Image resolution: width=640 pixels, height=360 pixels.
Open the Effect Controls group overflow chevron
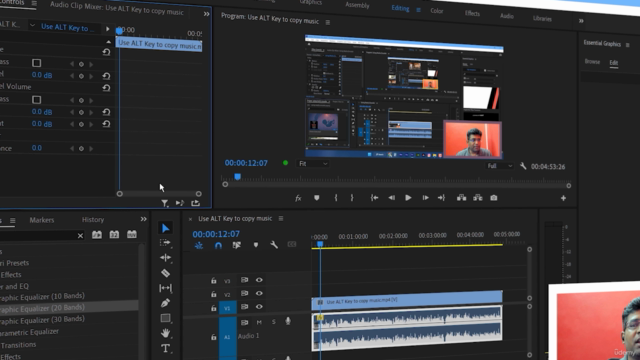207,14
